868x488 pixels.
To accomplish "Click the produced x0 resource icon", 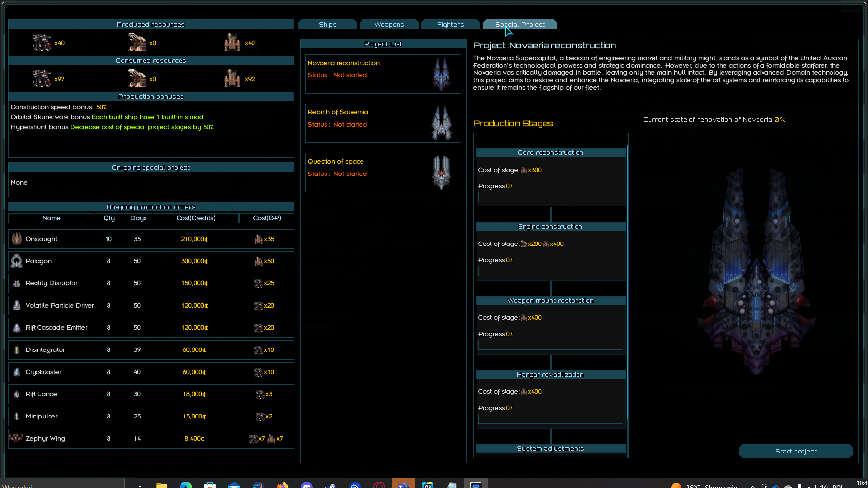I will point(137,42).
